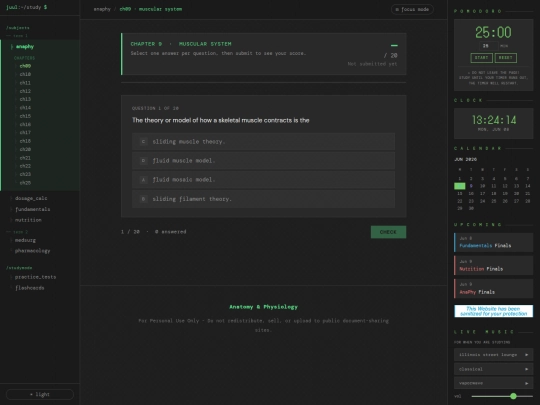The width and height of the screenshot is (540, 405).
Task: Click the CHECK button
Action: tap(388, 232)
